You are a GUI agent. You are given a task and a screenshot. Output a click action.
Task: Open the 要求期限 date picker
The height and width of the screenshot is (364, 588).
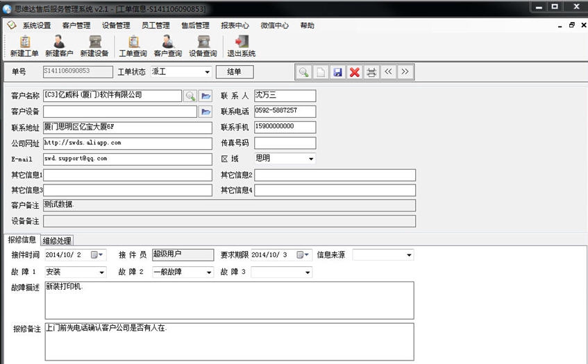pos(304,255)
